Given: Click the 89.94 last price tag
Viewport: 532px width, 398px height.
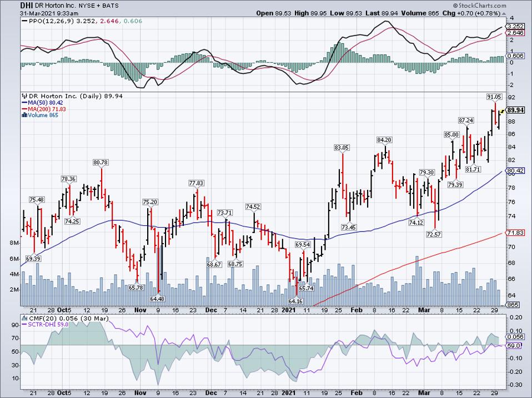Looking at the screenshot, I should tap(516, 110).
